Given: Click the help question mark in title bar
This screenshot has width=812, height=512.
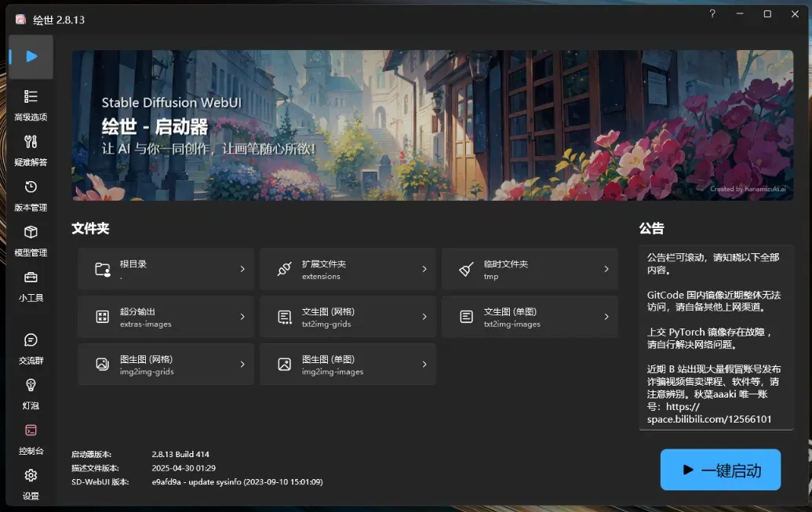Looking at the screenshot, I should (x=712, y=14).
